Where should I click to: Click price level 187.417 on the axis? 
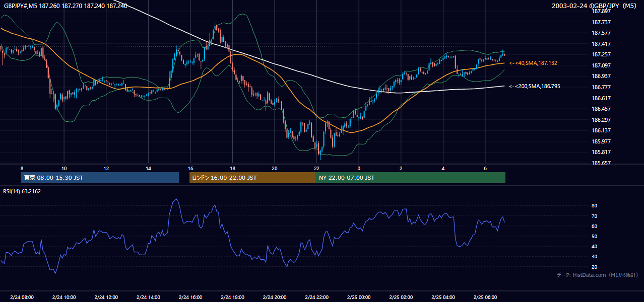point(601,44)
